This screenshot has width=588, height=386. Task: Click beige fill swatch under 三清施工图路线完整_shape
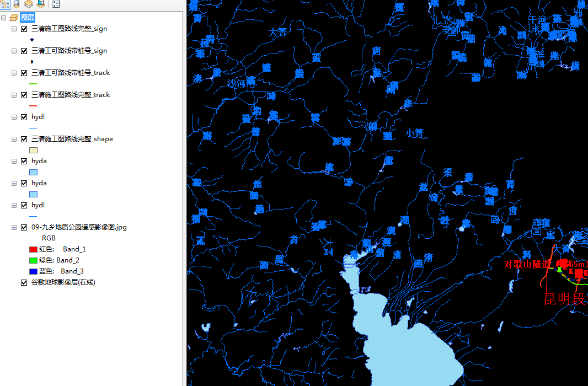(x=33, y=150)
